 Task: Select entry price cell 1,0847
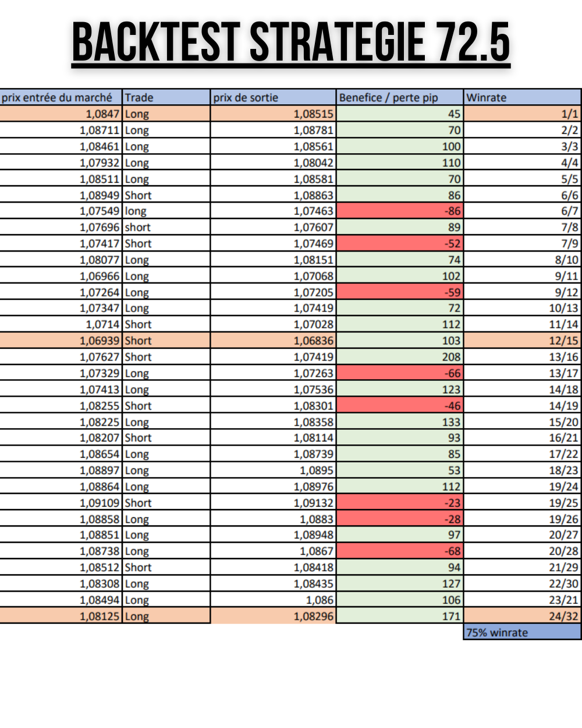(61, 114)
